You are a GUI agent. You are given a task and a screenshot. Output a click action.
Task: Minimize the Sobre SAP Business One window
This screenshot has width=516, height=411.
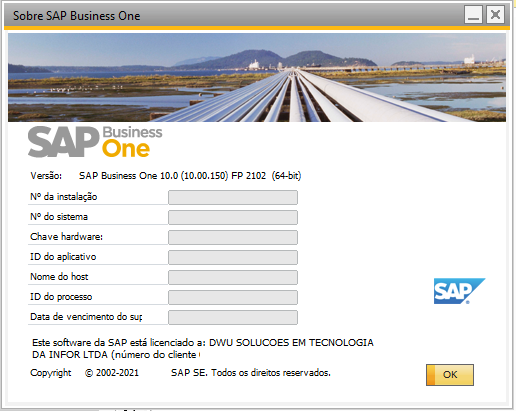point(473,15)
